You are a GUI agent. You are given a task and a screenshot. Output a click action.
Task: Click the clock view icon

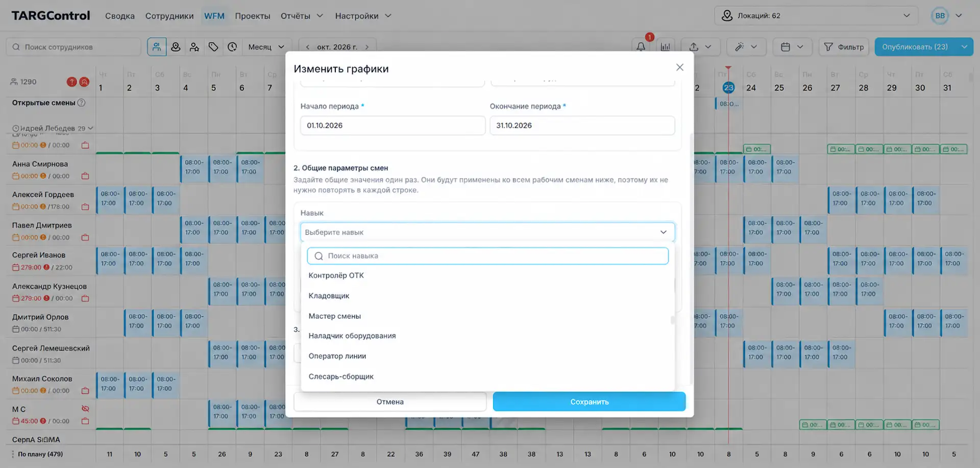[232, 47]
